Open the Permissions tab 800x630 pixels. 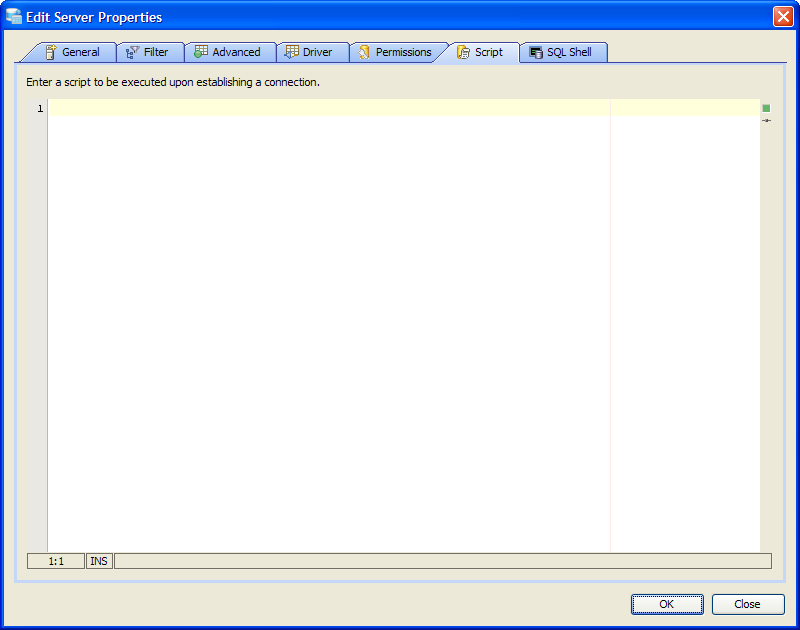click(x=398, y=52)
